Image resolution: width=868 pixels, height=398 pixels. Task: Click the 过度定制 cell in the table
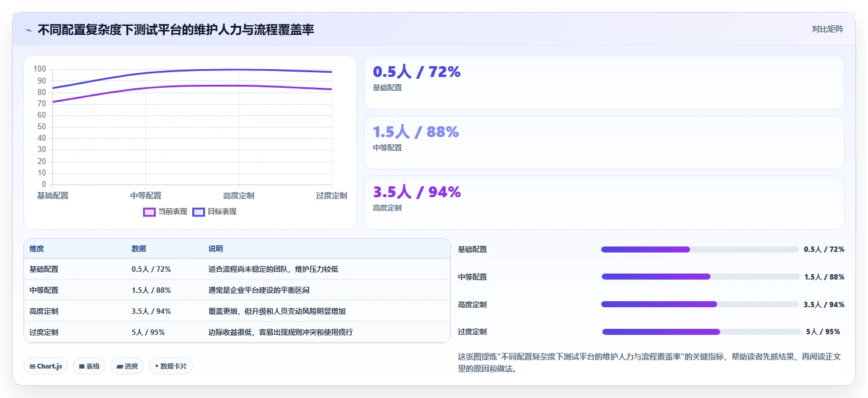44,332
